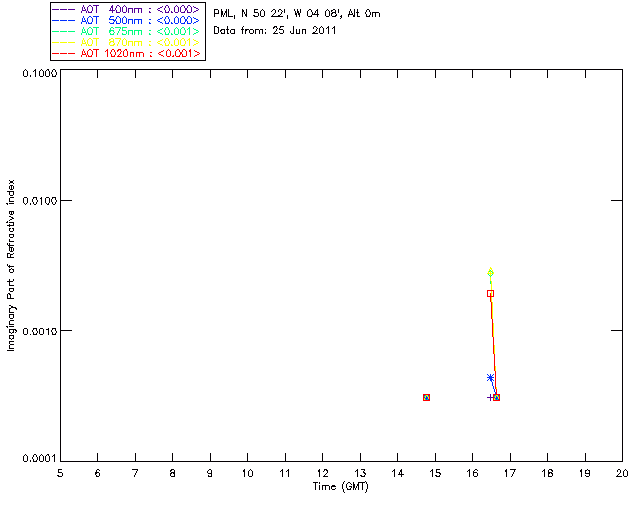Click the 'Imaginary Part of Refractive index' axis label
This screenshot has height=512, width=640.
[11, 265]
